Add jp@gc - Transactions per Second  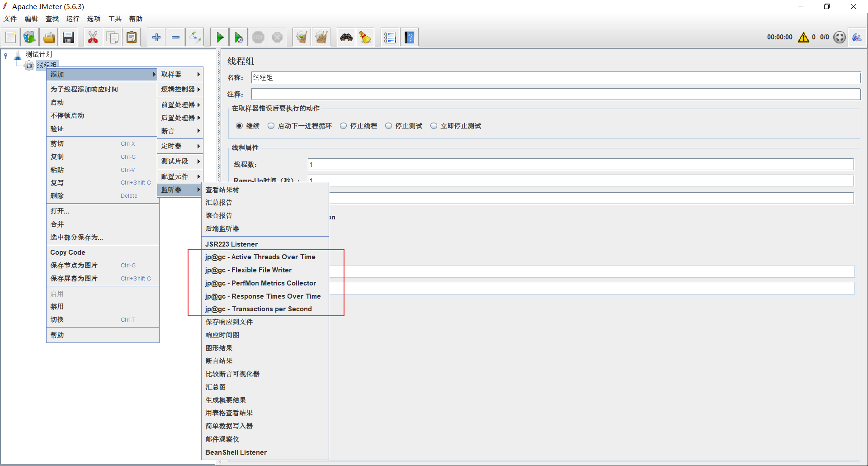265,309
